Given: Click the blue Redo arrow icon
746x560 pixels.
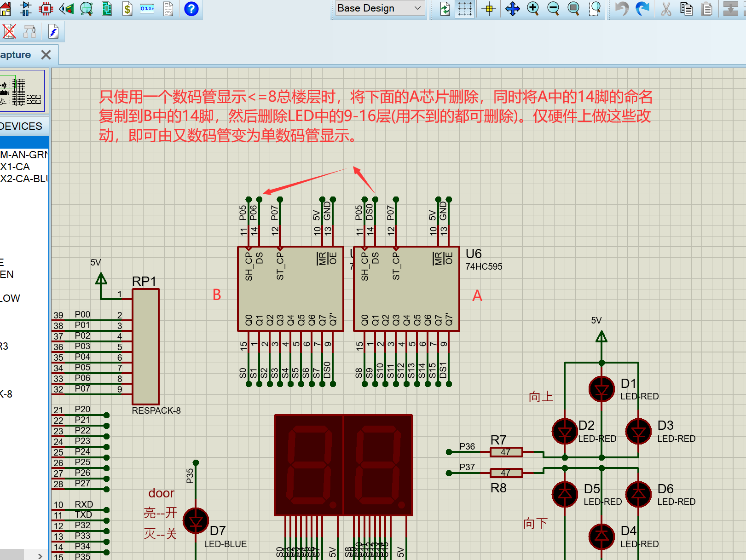Looking at the screenshot, I should point(642,8).
